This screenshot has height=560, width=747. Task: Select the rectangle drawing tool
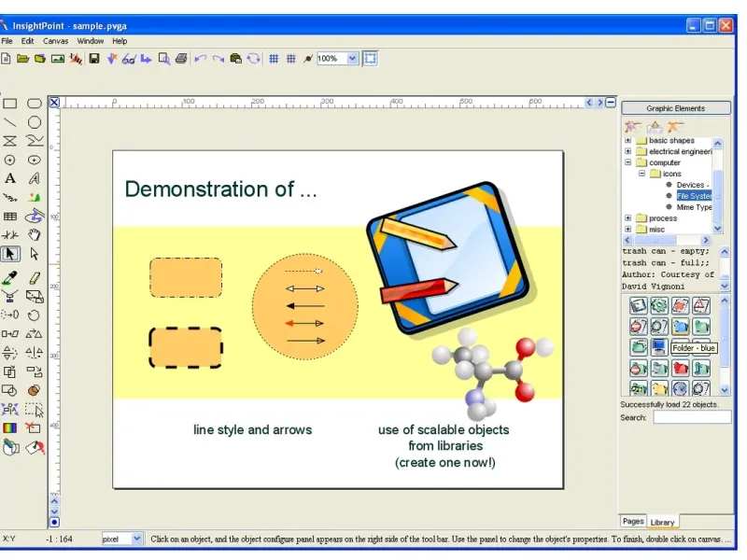click(10, 104)
